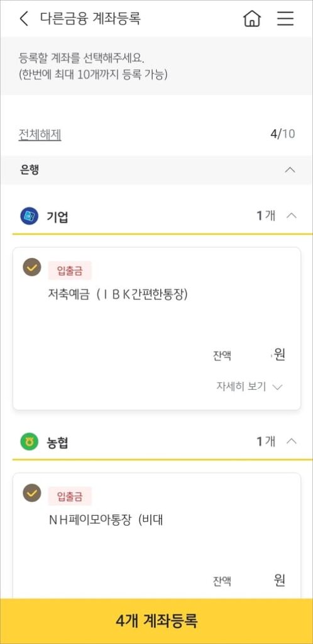Select the 저축예금 account card
Screen dimensions: 313x644
(x=156, y=328)
